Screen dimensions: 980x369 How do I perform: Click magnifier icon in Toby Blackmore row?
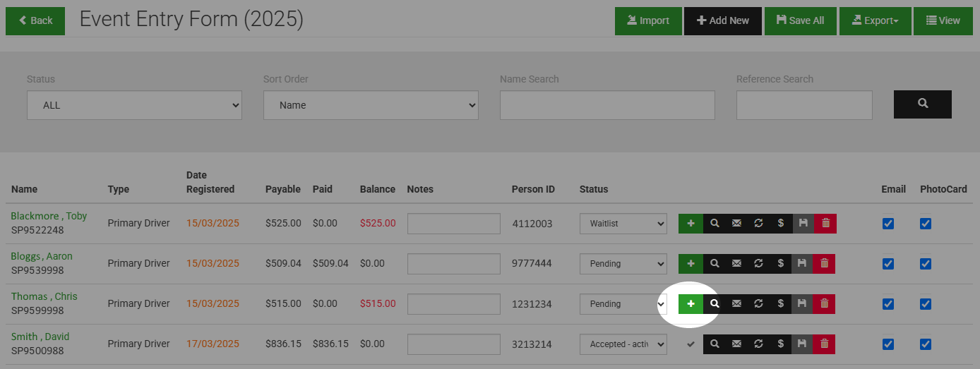(715, 223)
